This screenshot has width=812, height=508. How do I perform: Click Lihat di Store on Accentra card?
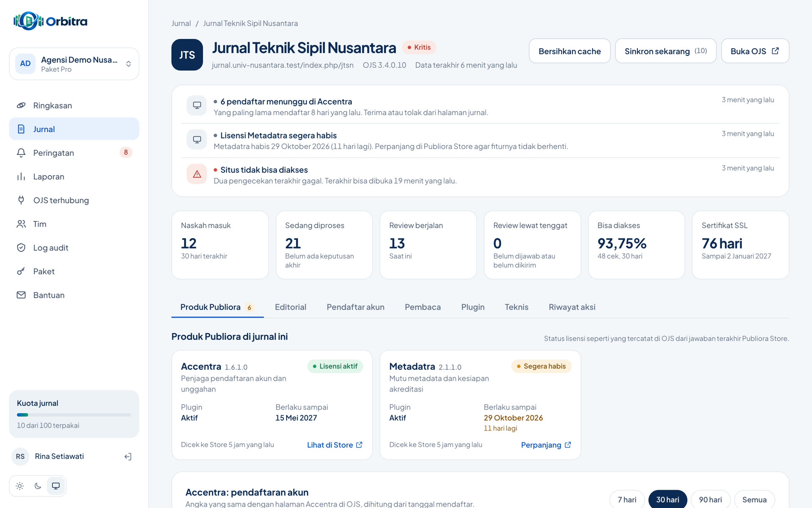pyautogui.click(x=335, y=445)
